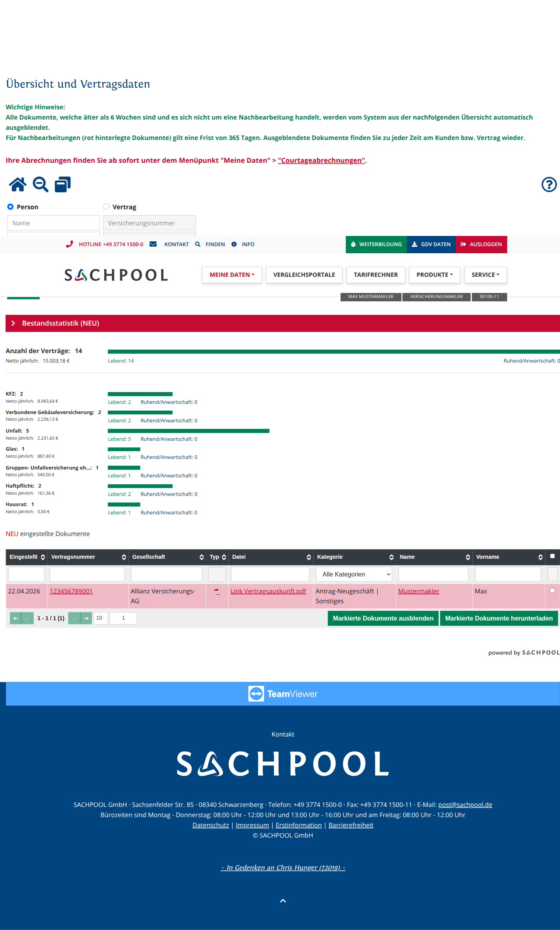Image resolution: width=560 pixels, height=930 pixels.
Task: Click the TeamViewer logo banner
Action: tap(283, 694)
